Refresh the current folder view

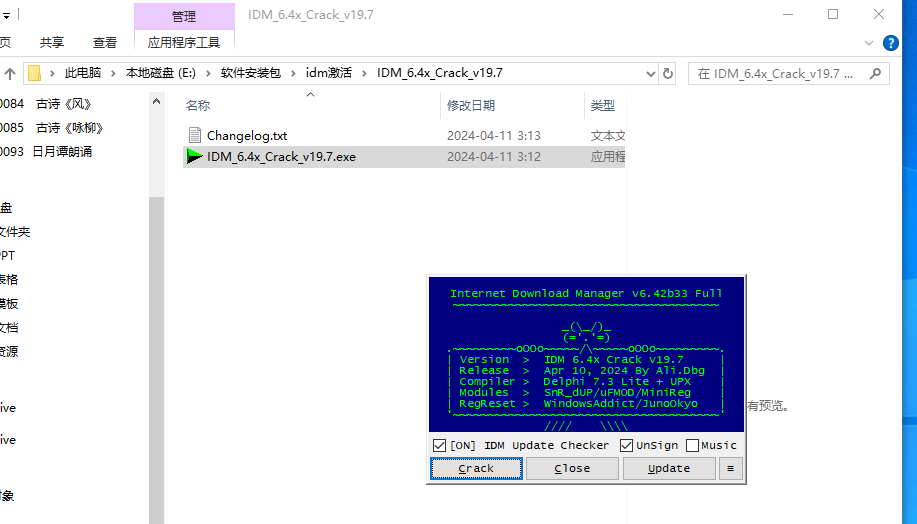(667, 73)
